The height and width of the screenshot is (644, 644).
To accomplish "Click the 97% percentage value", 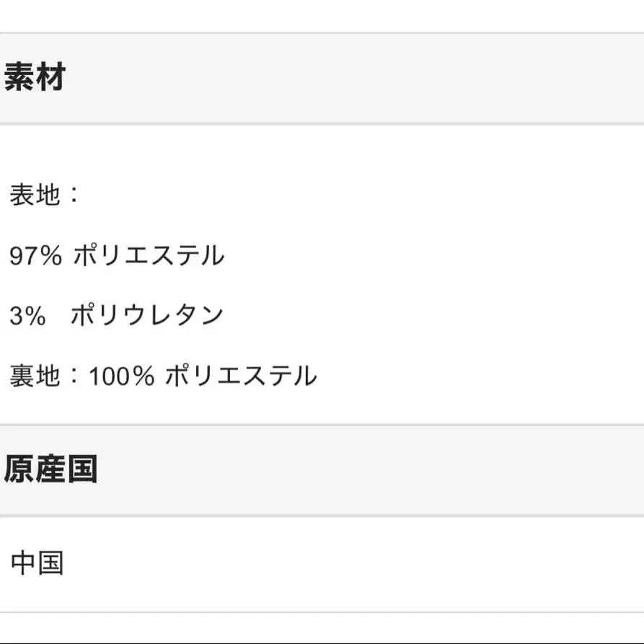I will [x=36, y=255].
